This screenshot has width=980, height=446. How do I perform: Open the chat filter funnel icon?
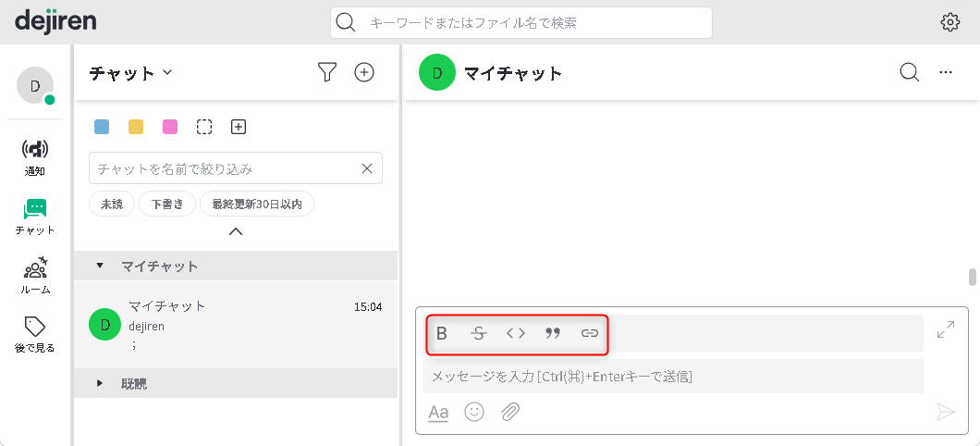pos(326,72)
